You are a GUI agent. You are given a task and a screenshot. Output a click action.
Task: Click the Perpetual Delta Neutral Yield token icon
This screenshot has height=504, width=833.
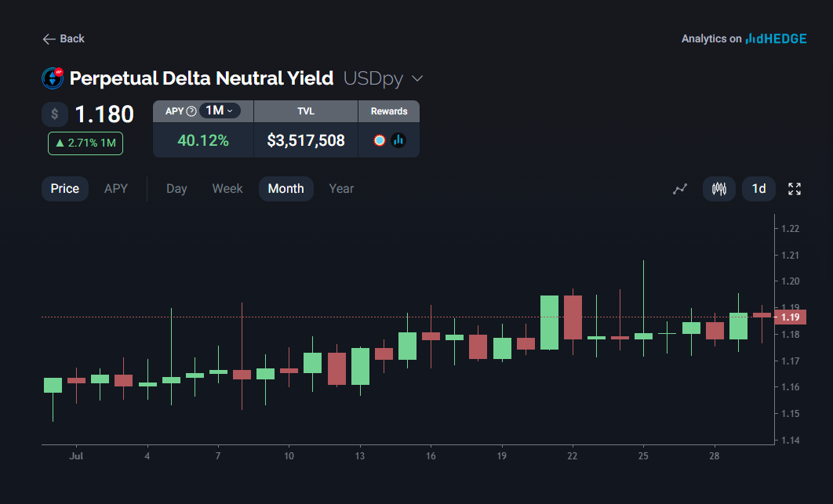[53, 78]
